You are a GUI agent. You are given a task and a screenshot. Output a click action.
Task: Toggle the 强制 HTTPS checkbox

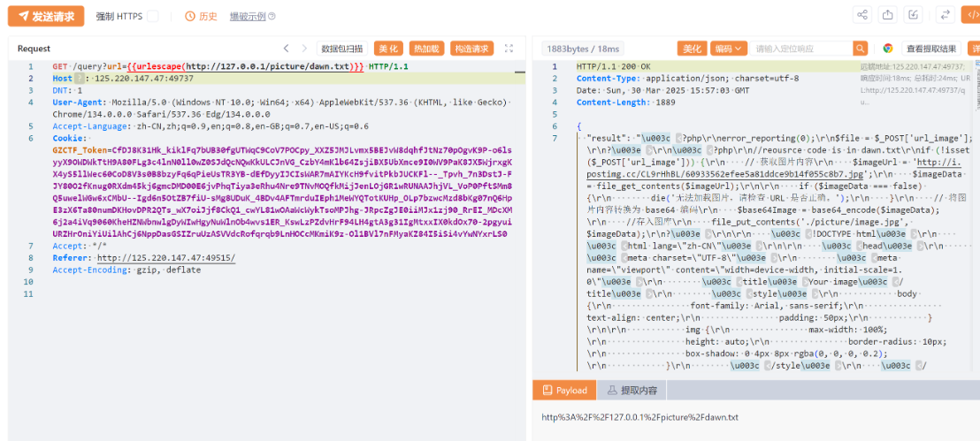[152, 16]
